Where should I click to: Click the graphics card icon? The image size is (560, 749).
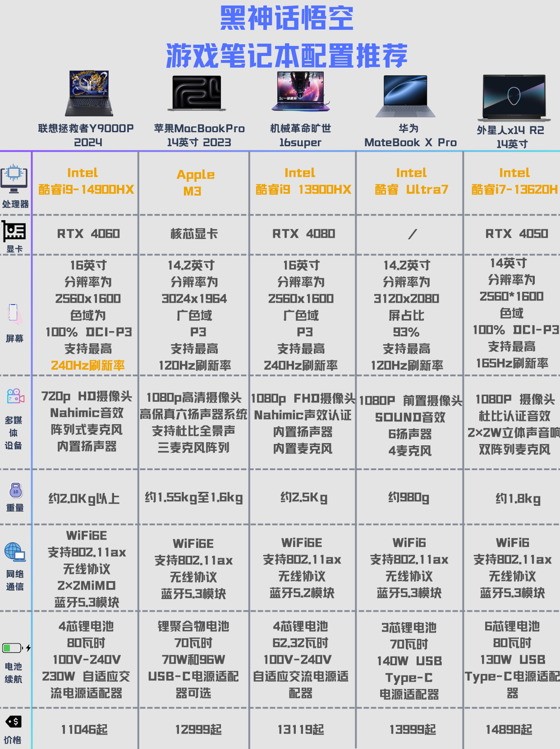click(14, 231)
